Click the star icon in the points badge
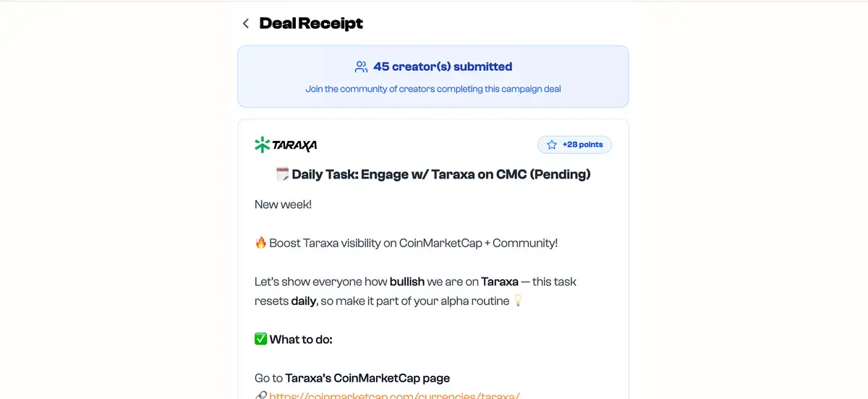 click(x=552, y=145)
